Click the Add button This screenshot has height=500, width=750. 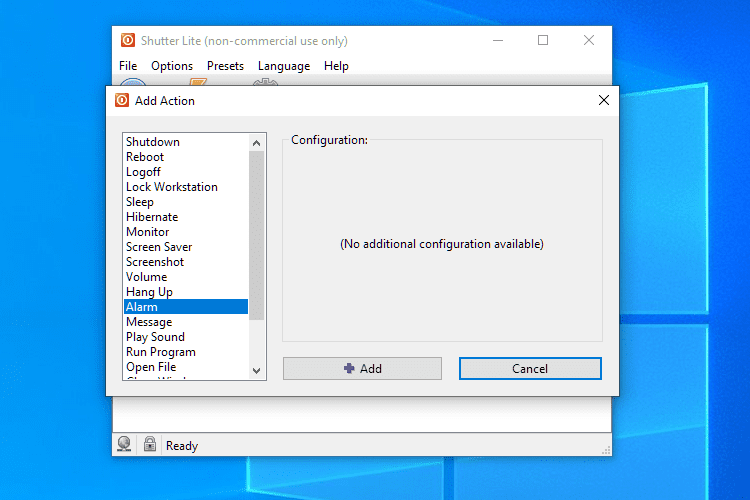[362, 368]
